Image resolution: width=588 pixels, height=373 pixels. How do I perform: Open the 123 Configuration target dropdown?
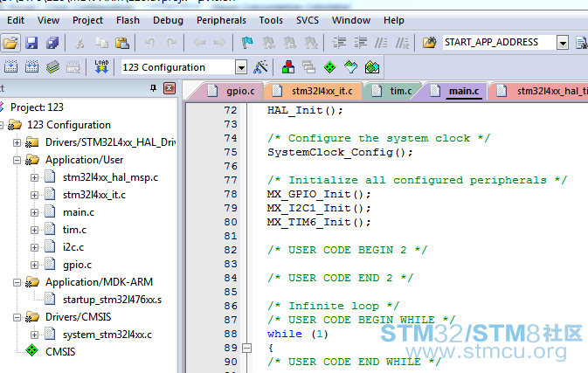241,67
